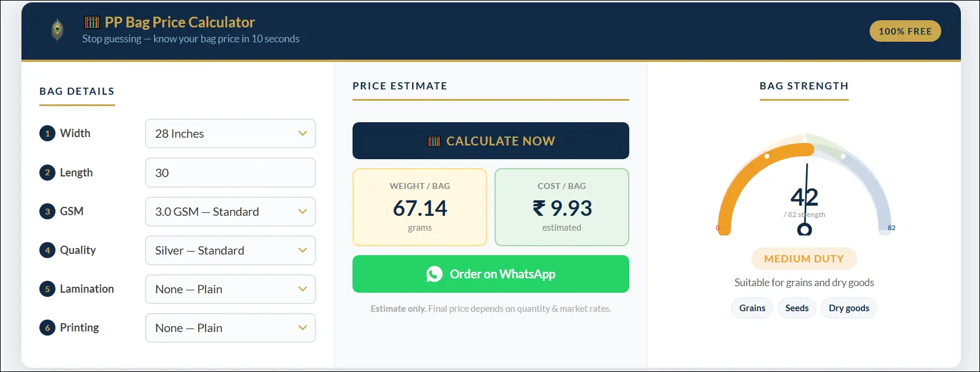Image resolution: width=980 pixels, height=372 pixels.
Task: Click the 100% FREE badge
Action: [x=905, y=31]
